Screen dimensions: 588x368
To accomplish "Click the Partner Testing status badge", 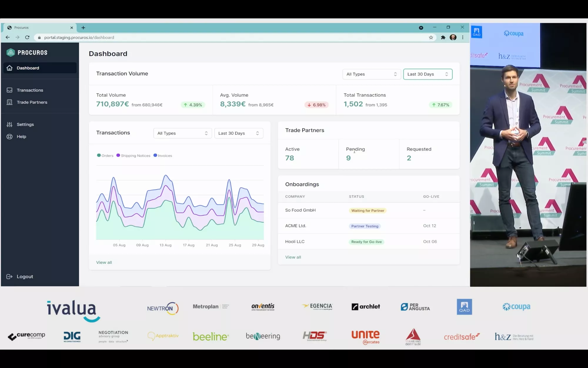I will (x=365, y=226).
